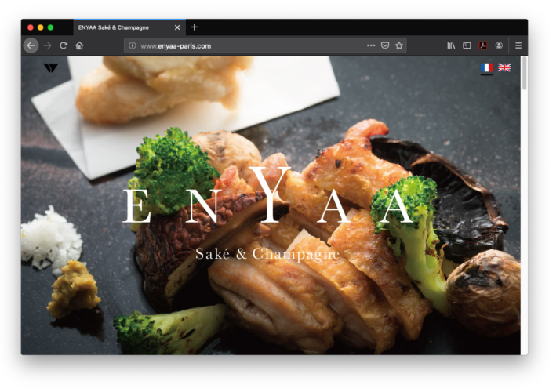Screen dimensions: 549x392
Task: Select the ENYAA Saké & Champagne tab
Action: click(118, 27)
